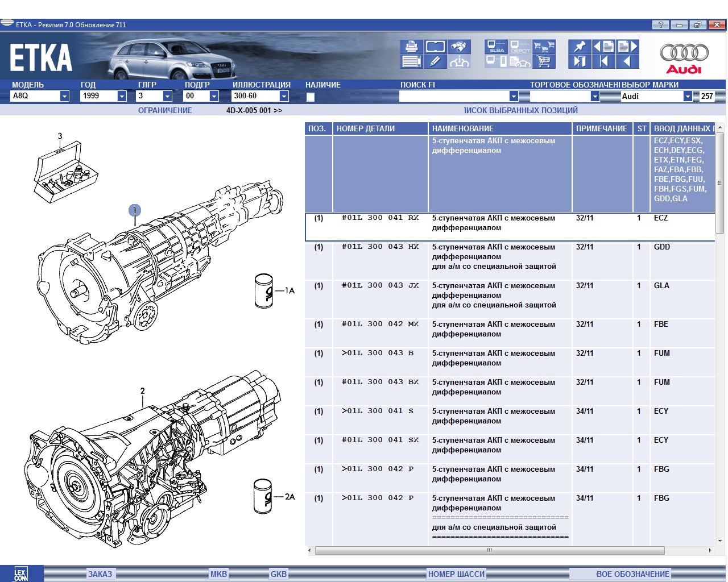Click the horizontal scrollbar of parts list
Screen dimensions: 728x582
coord(489,550)
